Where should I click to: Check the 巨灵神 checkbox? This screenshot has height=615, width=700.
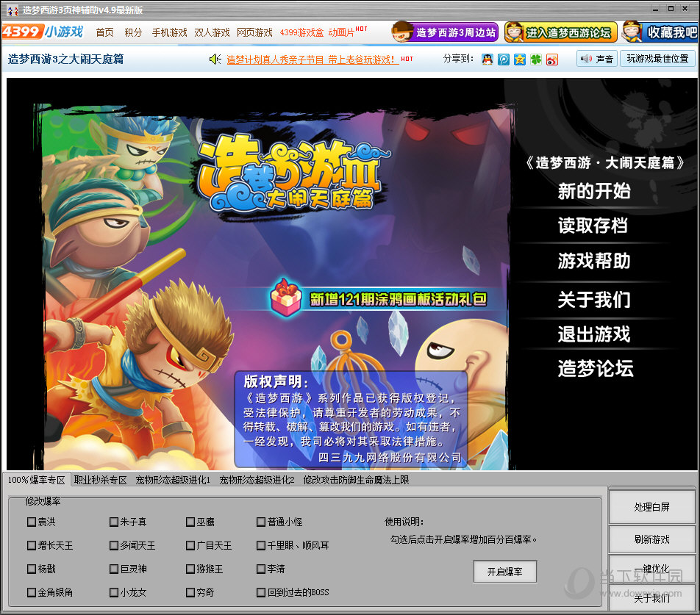tap(114, 569)
